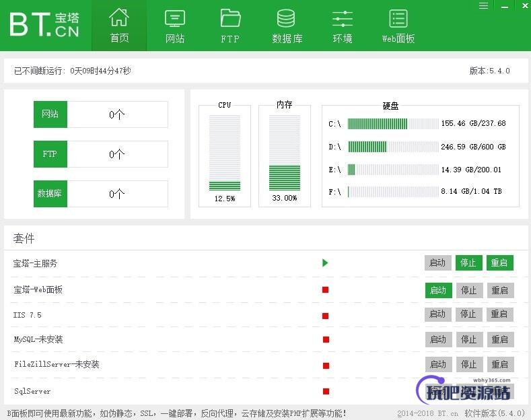Click red stopped indicator for FileZillServer
Image resolution: width=531 pixels, height=420 pixels.
point(326,365)
